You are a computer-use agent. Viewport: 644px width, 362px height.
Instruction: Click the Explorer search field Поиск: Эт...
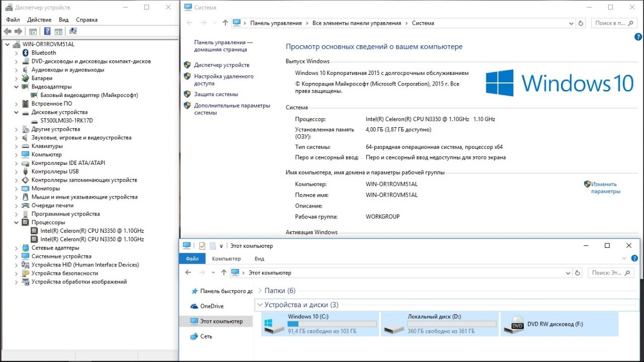click(611, 273)
